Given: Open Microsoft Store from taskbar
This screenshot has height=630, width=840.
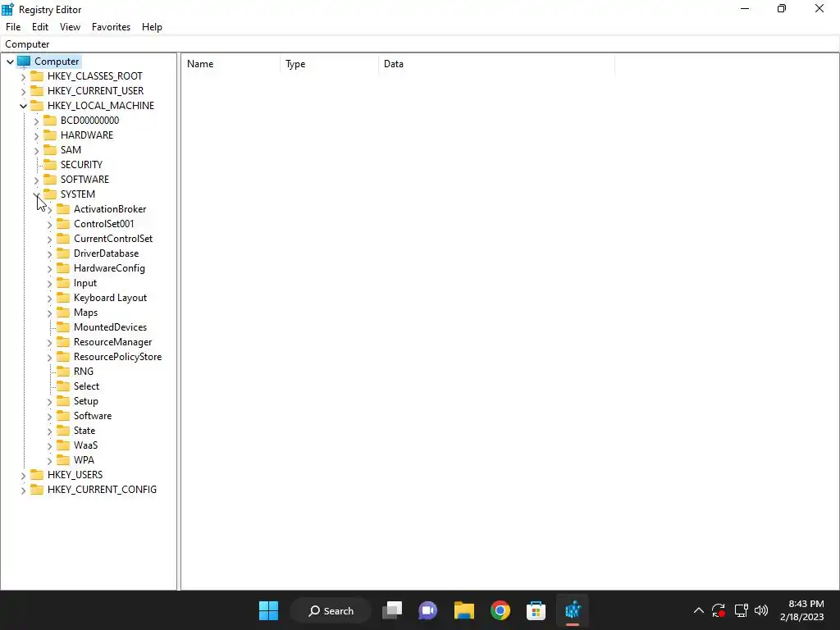Looking at the screenshot, I should point(536,610).
